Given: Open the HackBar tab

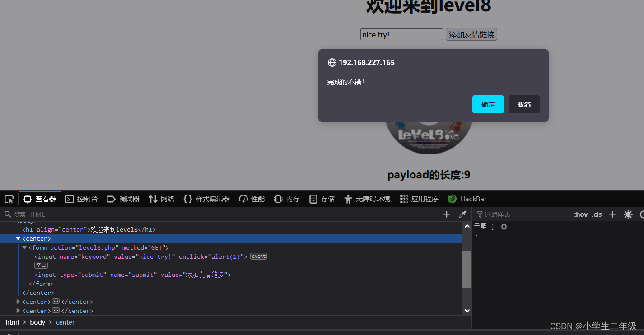Looking at the screenshot, I should 467,199.
